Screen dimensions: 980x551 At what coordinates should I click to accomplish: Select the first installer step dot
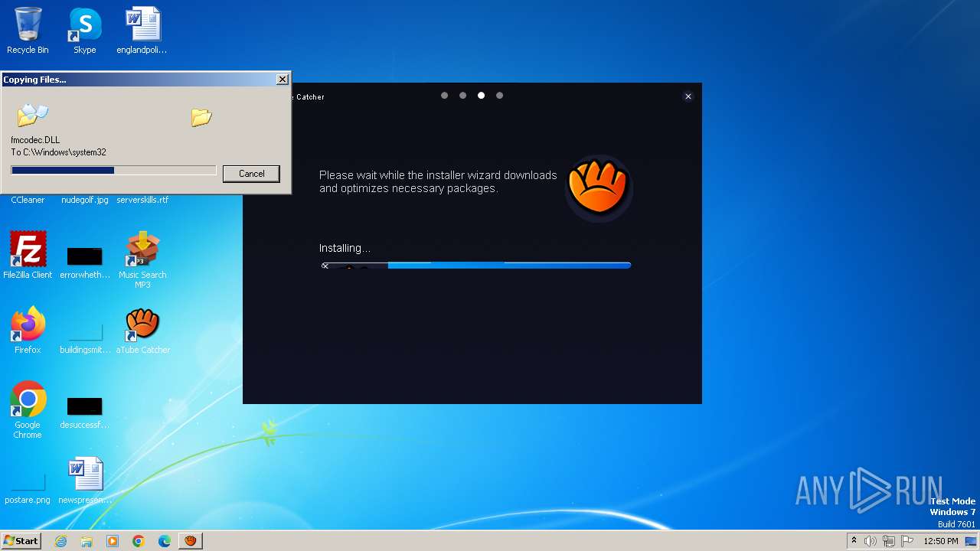coord(444,96)
